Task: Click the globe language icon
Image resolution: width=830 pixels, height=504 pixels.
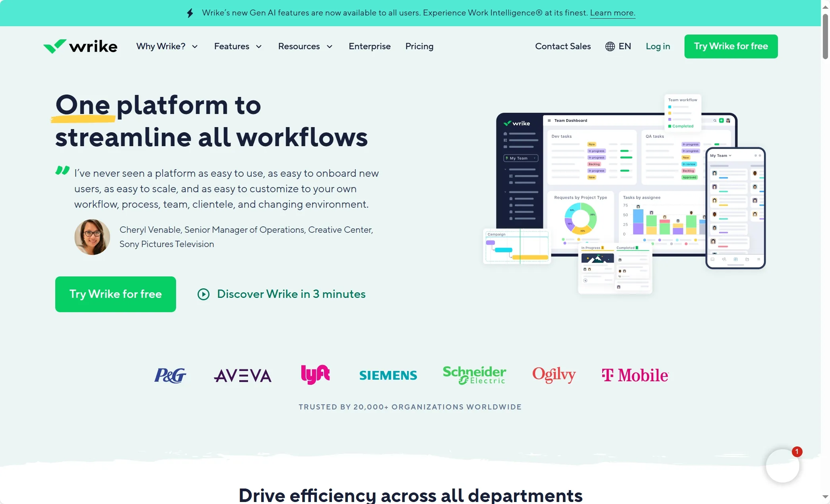Action: (610, 46)
